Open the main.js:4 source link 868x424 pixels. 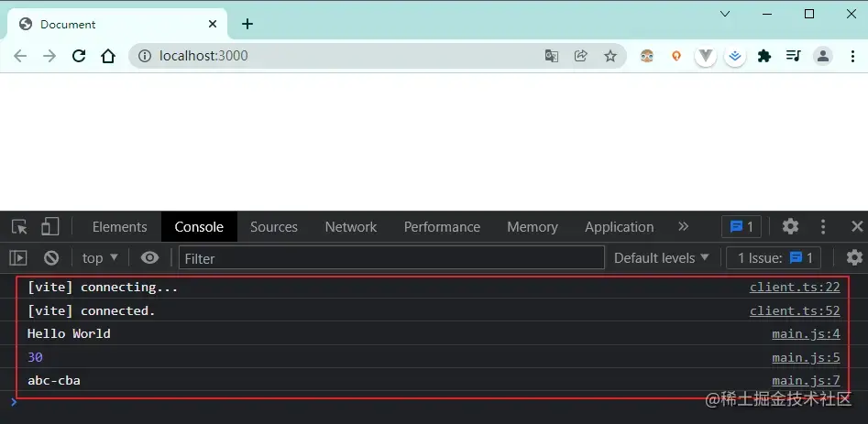coord(806,334)
